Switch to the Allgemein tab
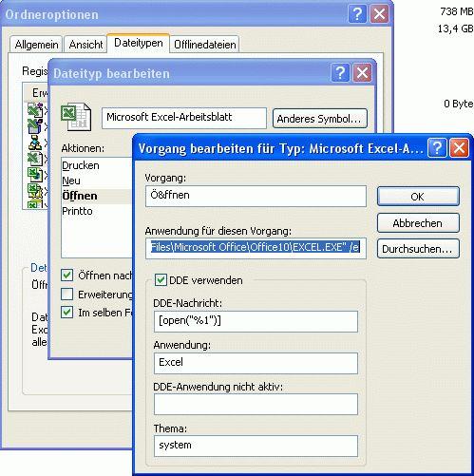Screen dimensions: 474x476 (x=36, y=45)
